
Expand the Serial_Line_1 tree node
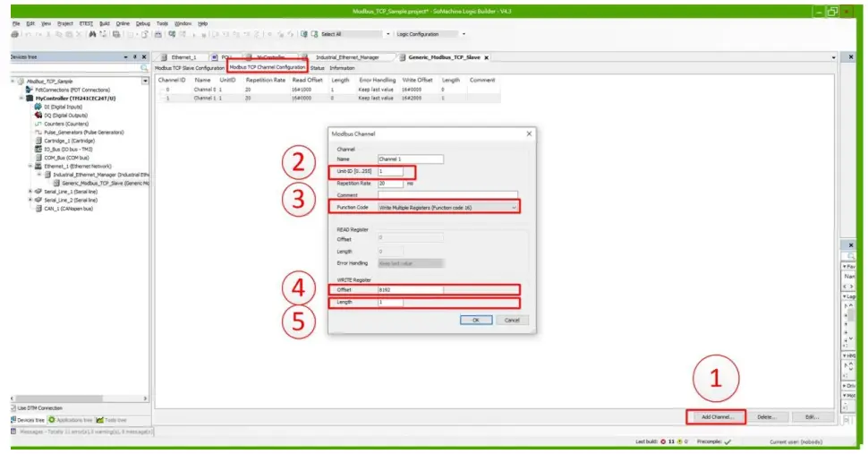[30, 192]
